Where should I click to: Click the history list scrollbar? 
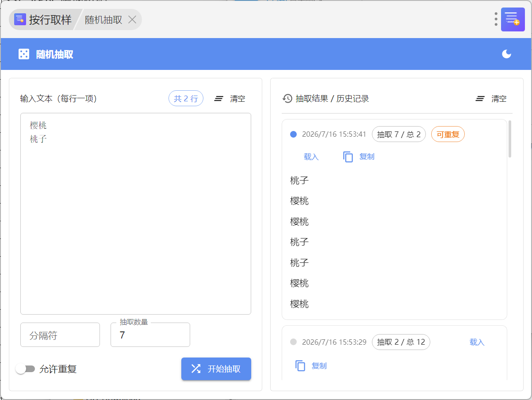510,138
